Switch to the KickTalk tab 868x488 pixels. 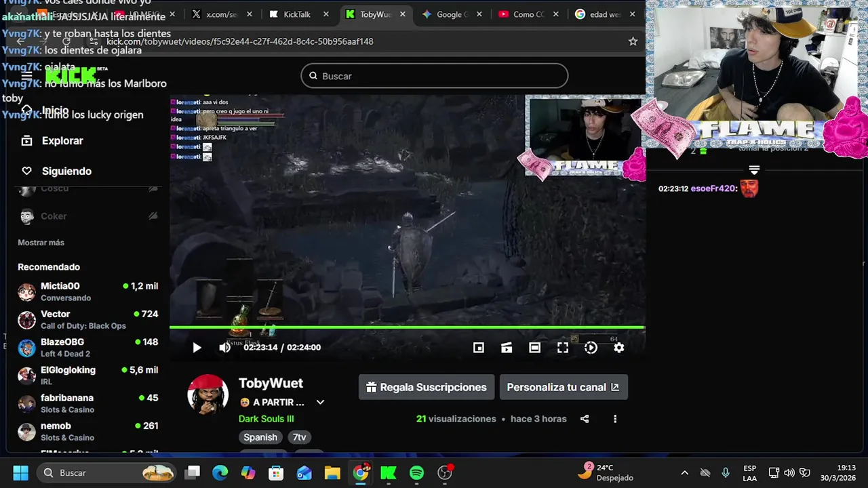pos(299,14)
